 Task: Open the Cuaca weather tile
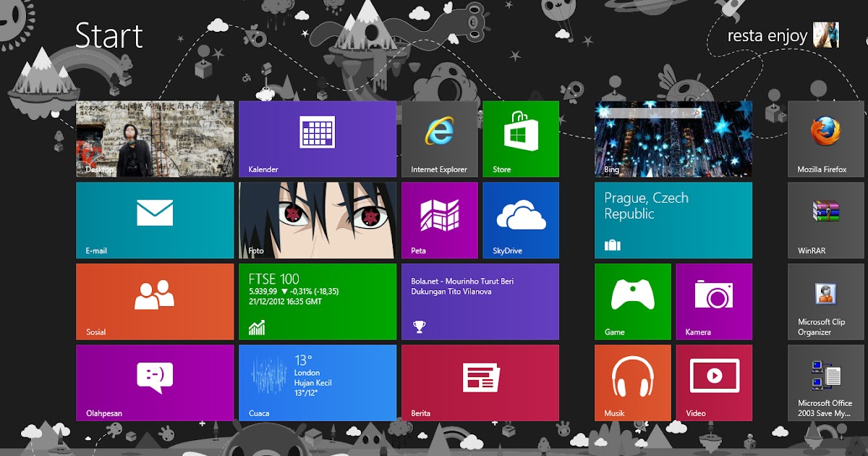point(318,383)
